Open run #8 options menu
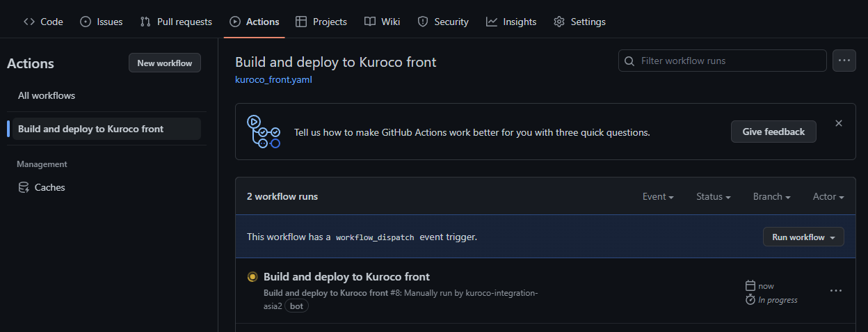868x332 pixels. (x=836, y=290)
